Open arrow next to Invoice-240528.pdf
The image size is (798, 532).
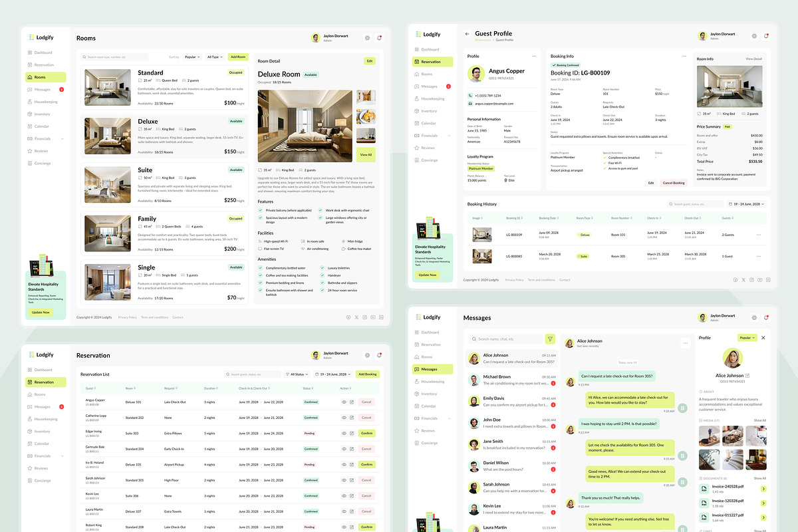(x=763, y=489)
